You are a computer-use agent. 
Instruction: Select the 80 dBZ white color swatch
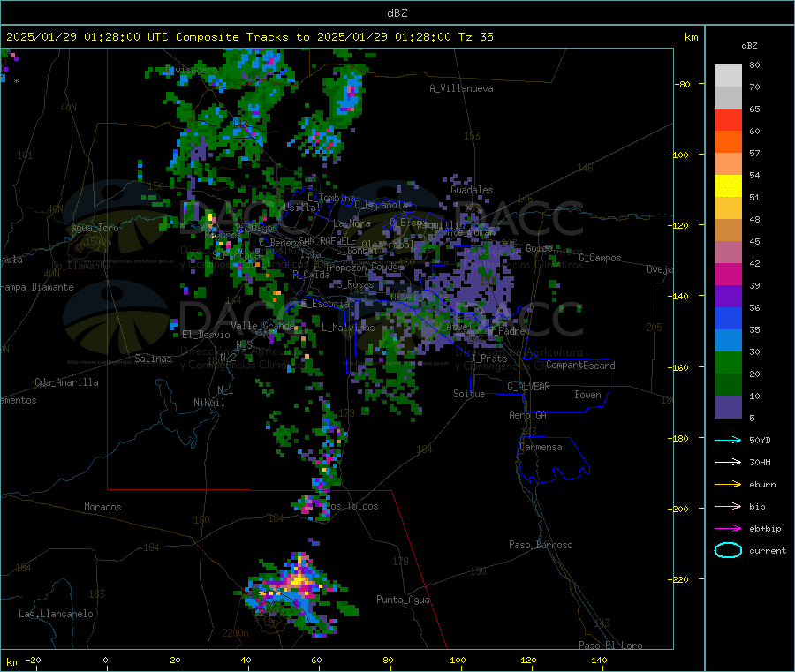[x=728, y=76]
